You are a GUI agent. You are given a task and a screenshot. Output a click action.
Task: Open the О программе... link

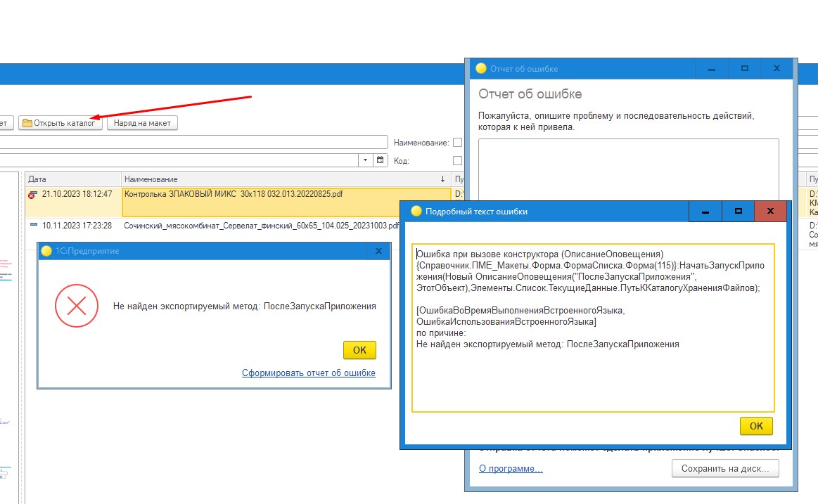(x=511, y=469)
